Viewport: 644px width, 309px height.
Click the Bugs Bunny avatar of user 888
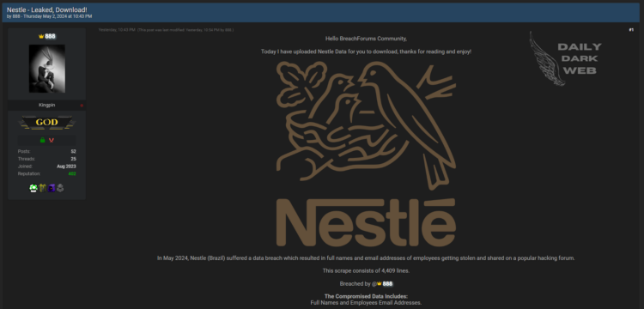(x=47, y=69)
